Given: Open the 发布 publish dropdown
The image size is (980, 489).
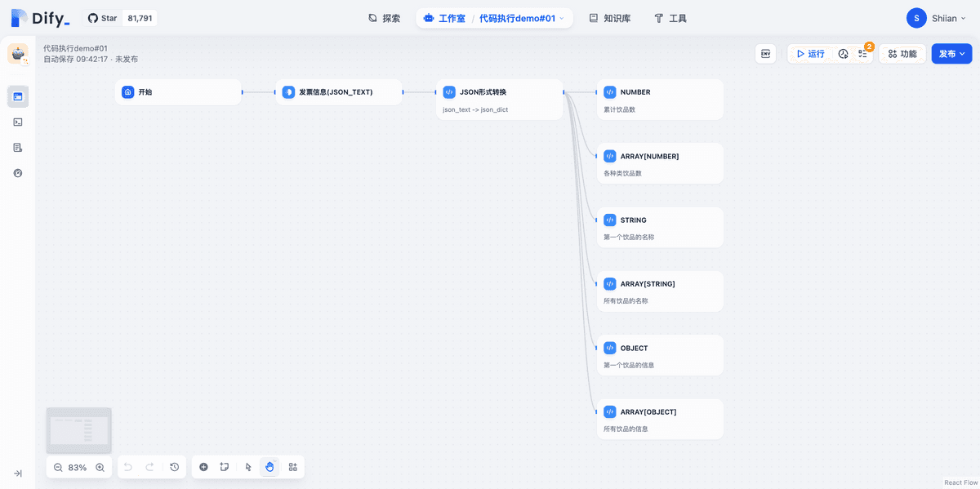Looking at the screenshot, I should (x=951, y=54).
